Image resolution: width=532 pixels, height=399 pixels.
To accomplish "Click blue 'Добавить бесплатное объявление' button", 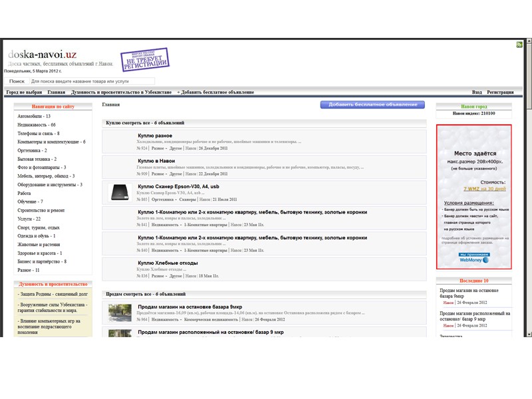I will [372, 104].
